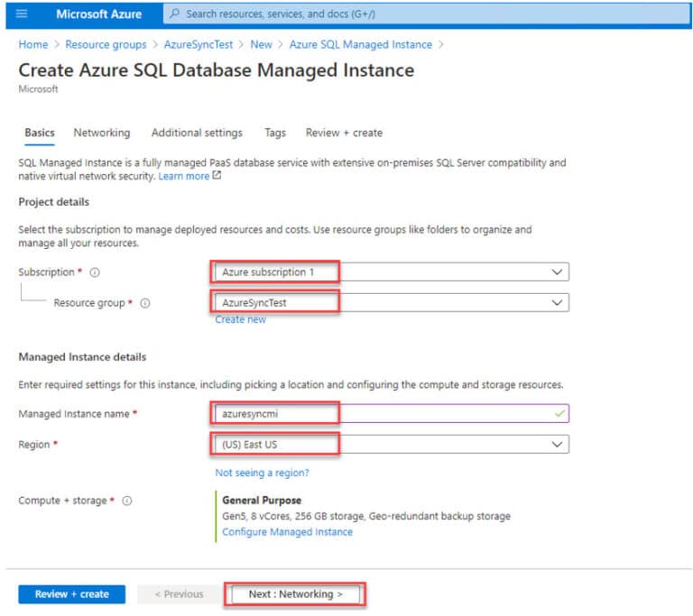693x616 pixels.
Task: Click the Subscription info icon
Action: click(95, 272)
